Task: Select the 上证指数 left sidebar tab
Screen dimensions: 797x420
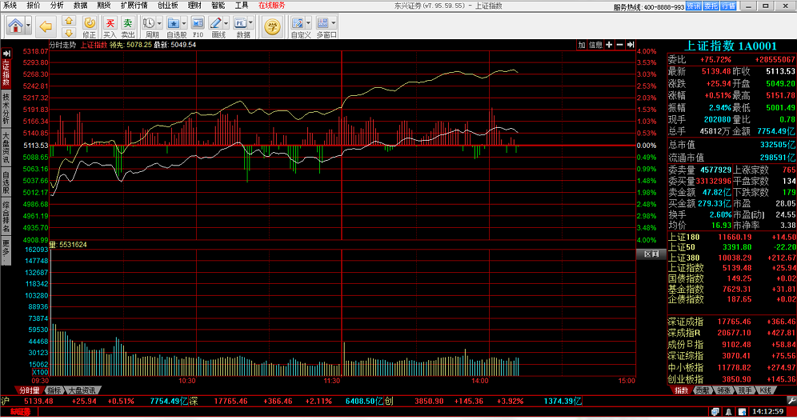Action: [x=6, y=73]
